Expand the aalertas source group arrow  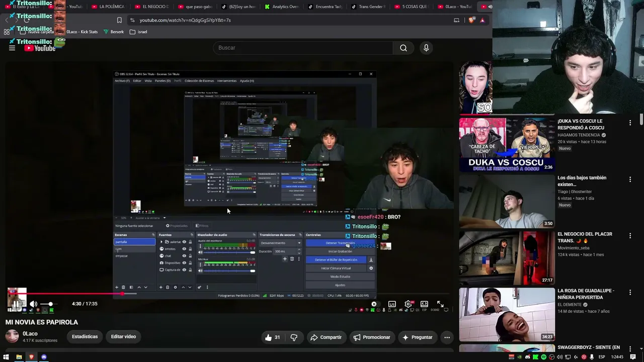[x=162, y=242]
